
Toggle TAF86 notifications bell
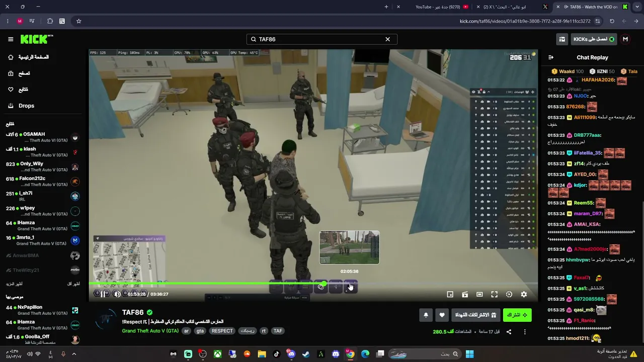pyautogui.click(x=426, y=315)
